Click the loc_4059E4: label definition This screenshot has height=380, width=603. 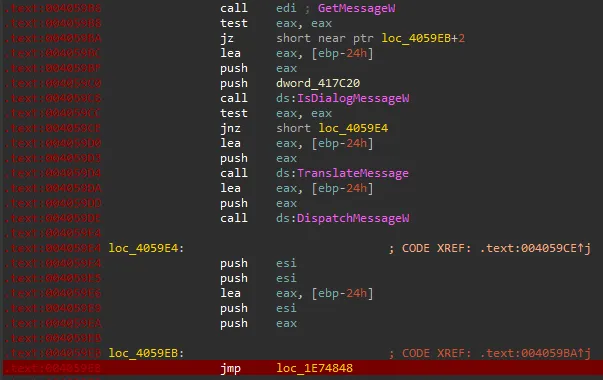[147, 248]
